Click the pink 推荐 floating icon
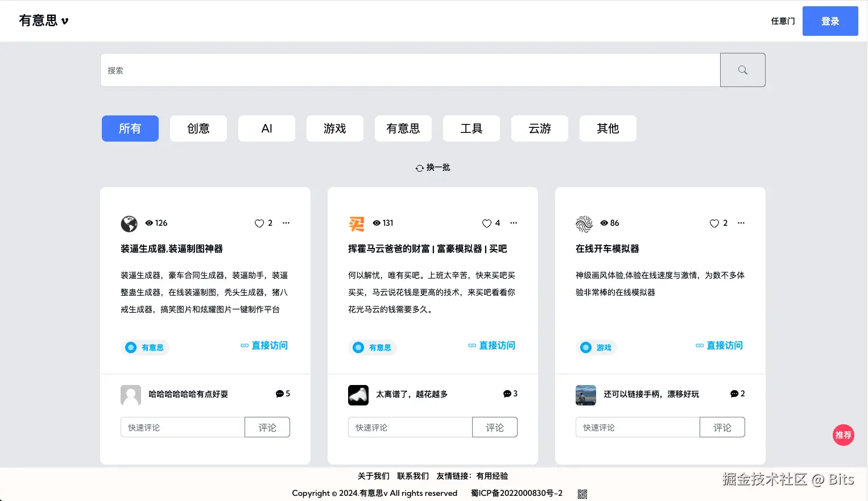Image resolution: width=868 pixels, height=501 pixels. pyautogui.click(x=843, y=434)
